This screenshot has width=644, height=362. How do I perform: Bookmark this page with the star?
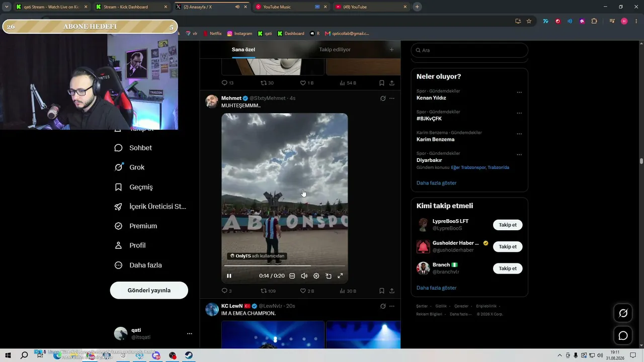pos(529,21)
